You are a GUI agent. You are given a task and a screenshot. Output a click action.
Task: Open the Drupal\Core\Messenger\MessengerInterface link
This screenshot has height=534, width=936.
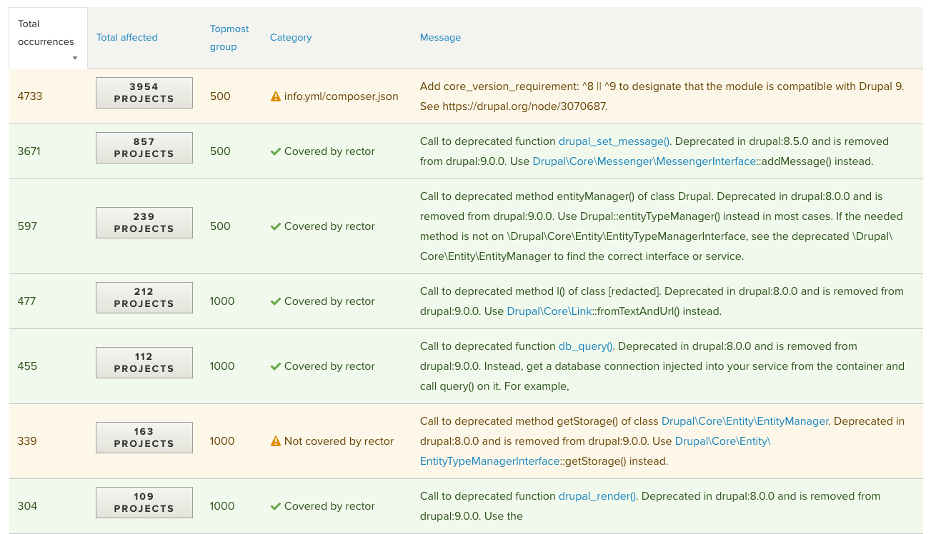644,161
